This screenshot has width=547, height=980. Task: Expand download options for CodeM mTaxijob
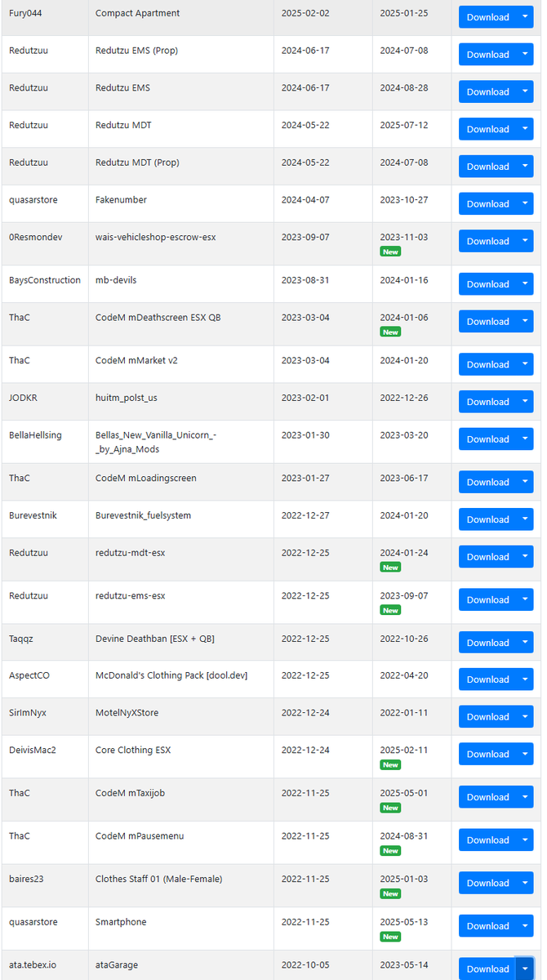[525, 797]
